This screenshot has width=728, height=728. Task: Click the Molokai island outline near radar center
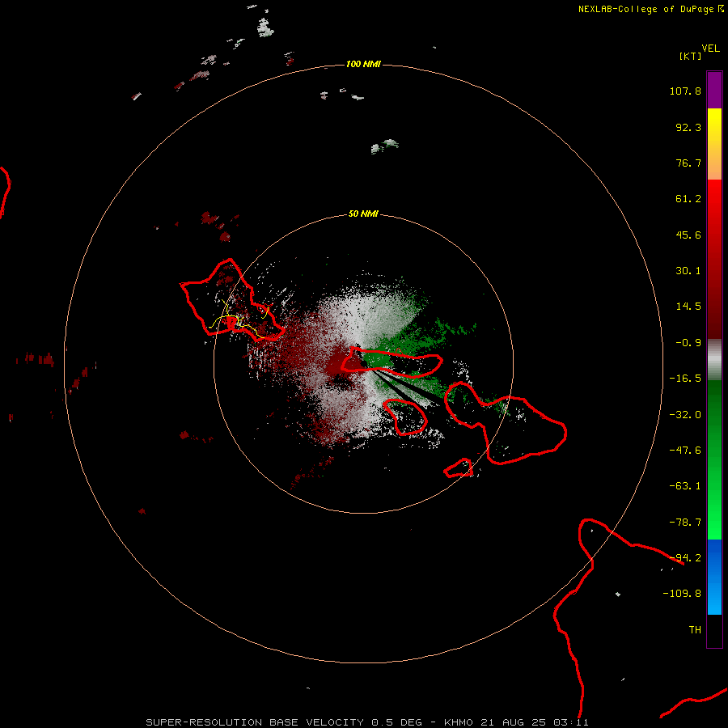[x=392, y=362]
